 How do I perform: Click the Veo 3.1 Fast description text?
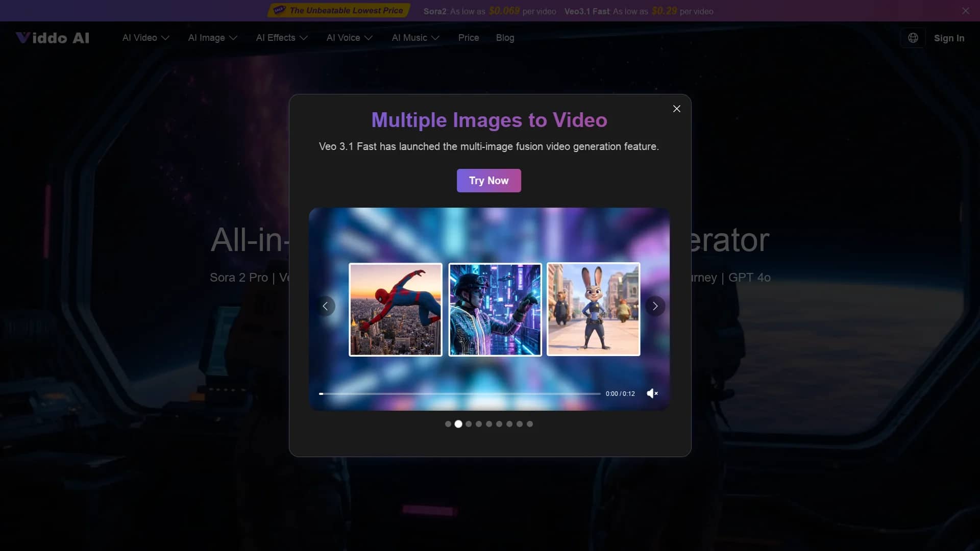click(489, 146)
